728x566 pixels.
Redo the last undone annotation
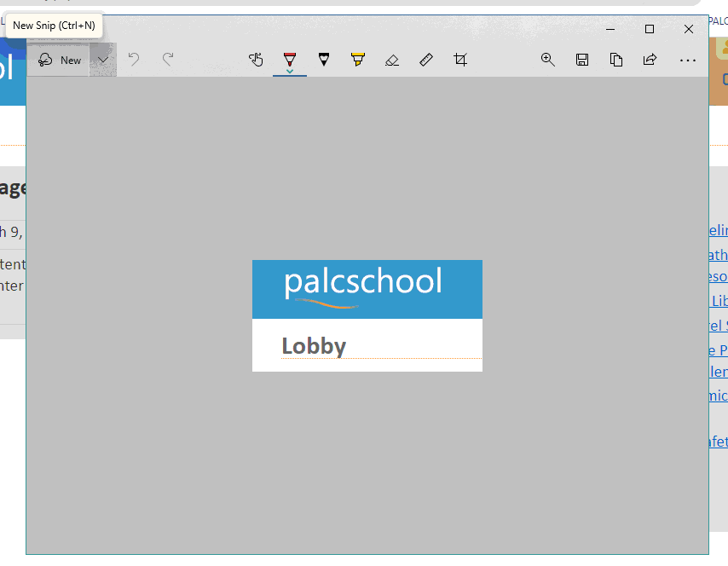(x=168, y=60)
